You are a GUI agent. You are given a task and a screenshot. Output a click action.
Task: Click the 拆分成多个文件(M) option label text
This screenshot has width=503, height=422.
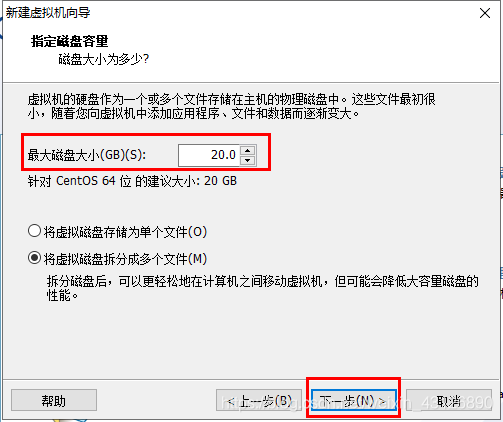click(125, 259)
